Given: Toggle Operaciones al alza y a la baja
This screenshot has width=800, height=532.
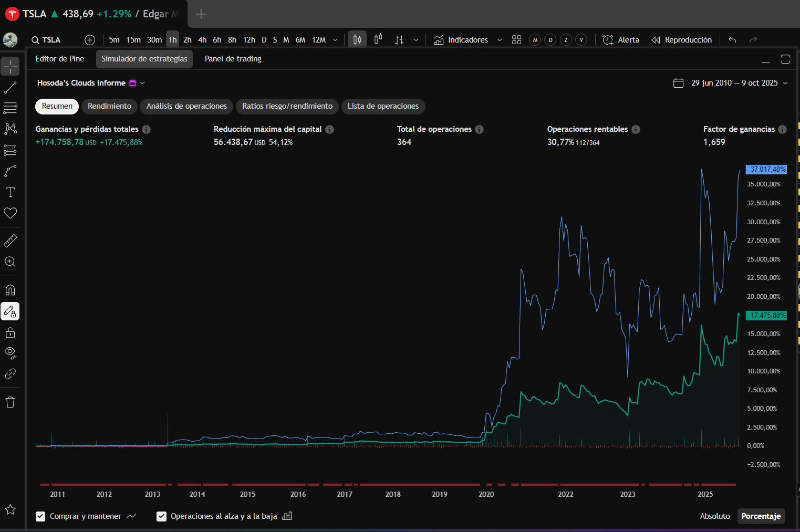Looking at the screenshot, I should click(x=162, y=516).
